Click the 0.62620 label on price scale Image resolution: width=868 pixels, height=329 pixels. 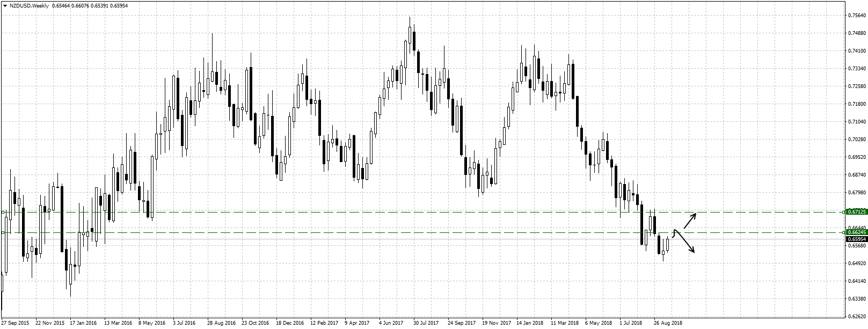click(x=856, y=316)
